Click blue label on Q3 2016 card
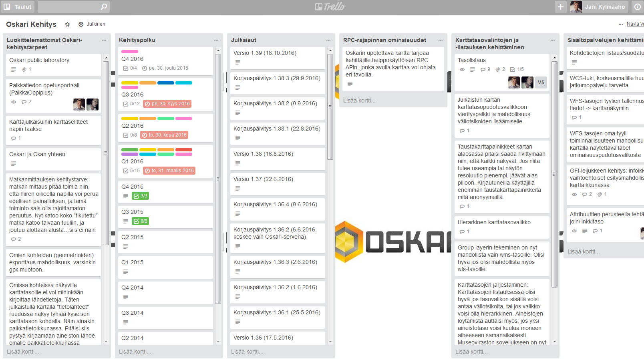The height and width of the screenshot is (362, 644). pos(166,83)
